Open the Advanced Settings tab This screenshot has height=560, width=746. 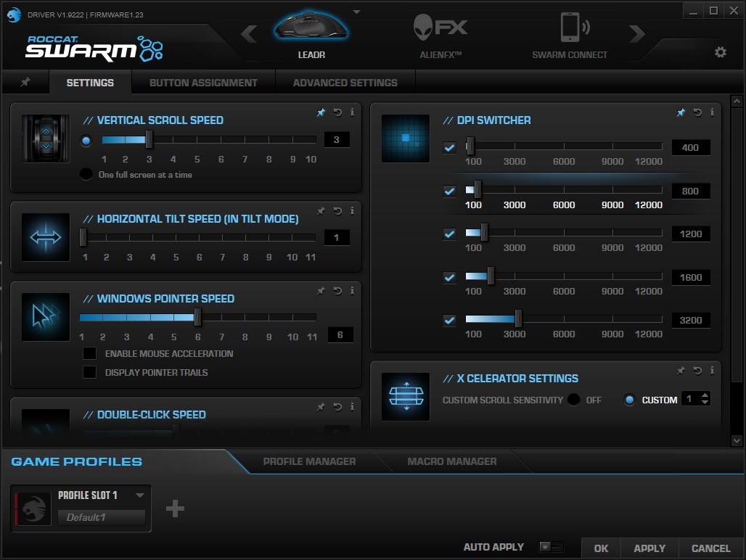click(x=345, y=83)
